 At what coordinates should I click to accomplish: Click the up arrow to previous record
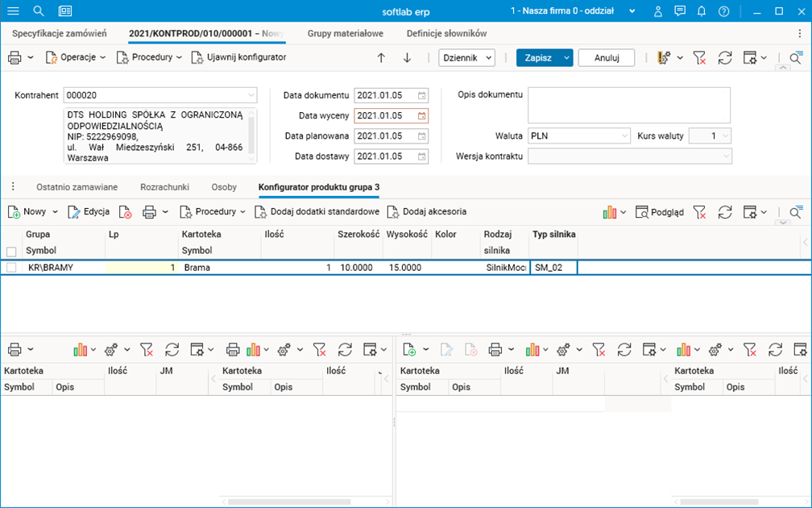[381, 57]
